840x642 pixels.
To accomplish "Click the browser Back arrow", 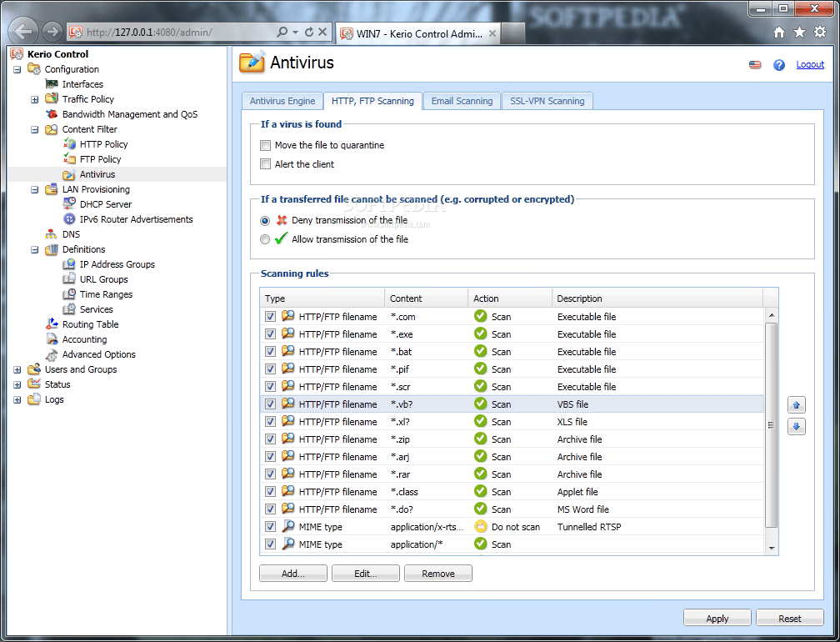I will [x=23, y=32].
